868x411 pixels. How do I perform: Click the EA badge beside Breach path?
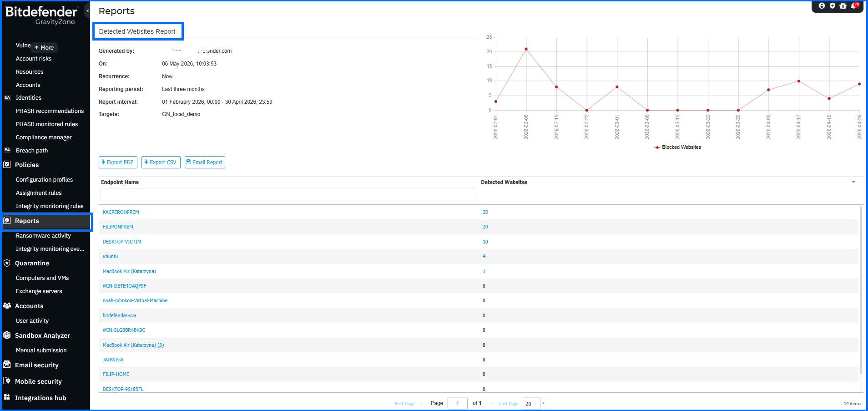tap(7, 150)
